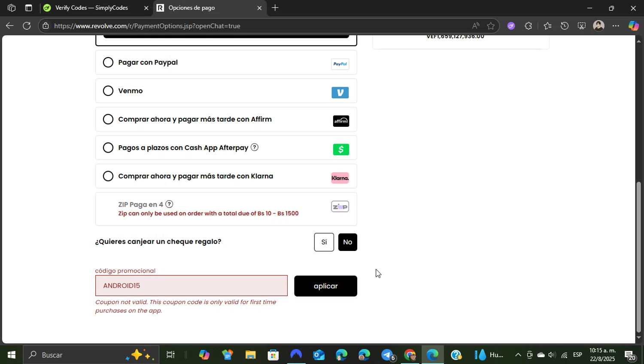This screenshot has height=364, width=644.
Task: Open the Get Help taskbar icon
Action: click(456, 355)
